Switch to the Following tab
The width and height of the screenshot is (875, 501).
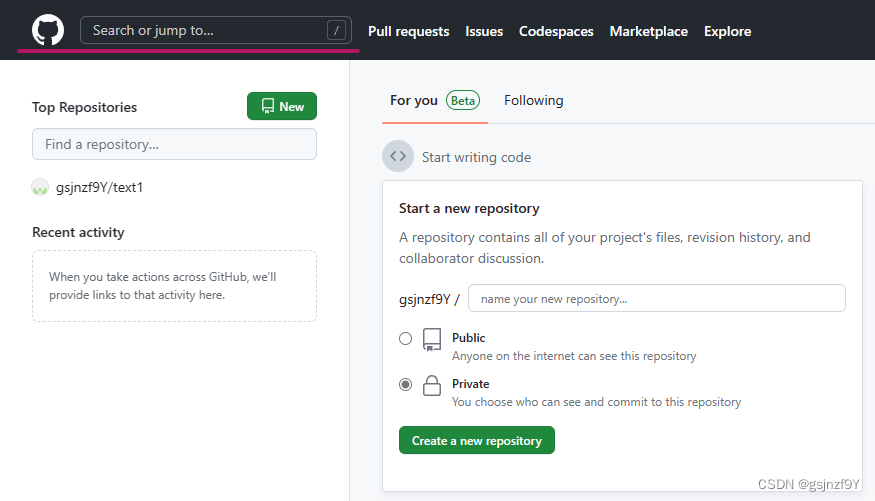tap(533, 100)
